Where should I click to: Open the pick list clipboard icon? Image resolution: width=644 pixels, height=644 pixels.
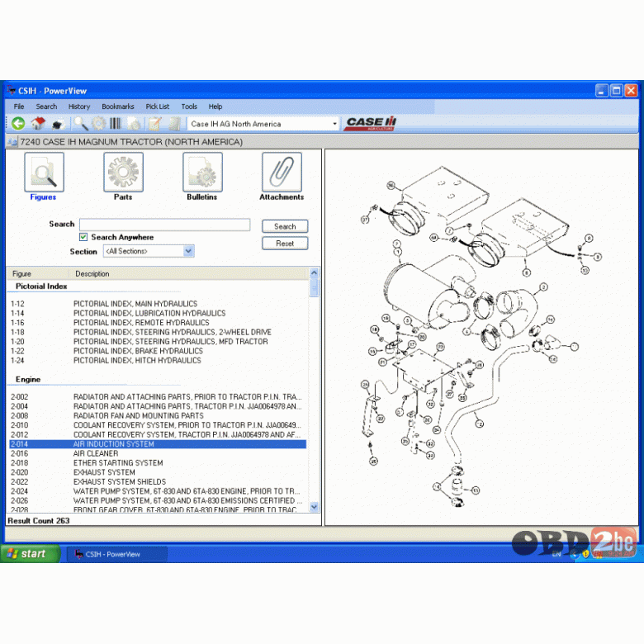[x=155, y=123]
